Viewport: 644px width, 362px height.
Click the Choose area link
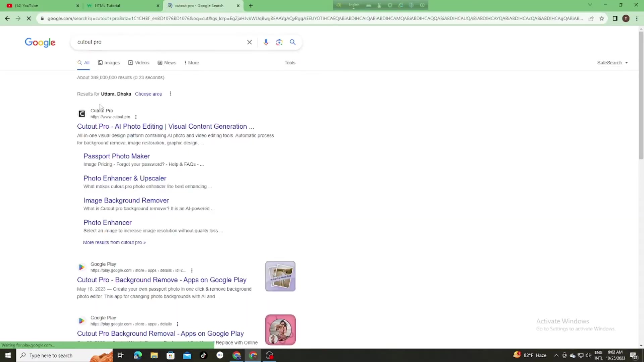pyautogui.click(x=148, y=94)
